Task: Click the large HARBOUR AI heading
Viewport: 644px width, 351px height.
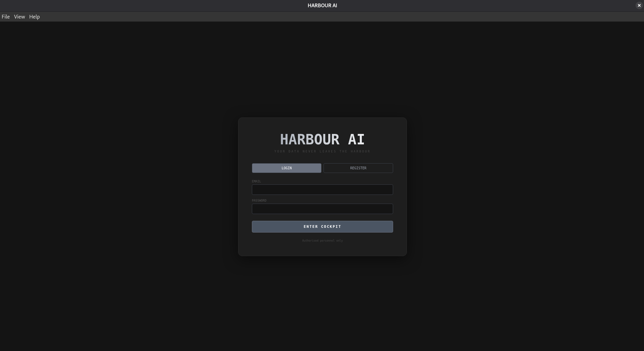Action: tap(322, 139)
